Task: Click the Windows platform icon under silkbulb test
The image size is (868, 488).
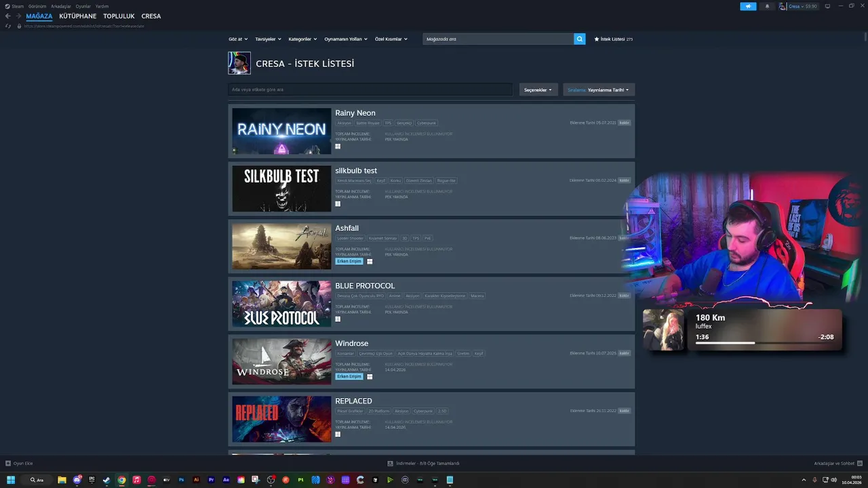Action: (338, 204)
